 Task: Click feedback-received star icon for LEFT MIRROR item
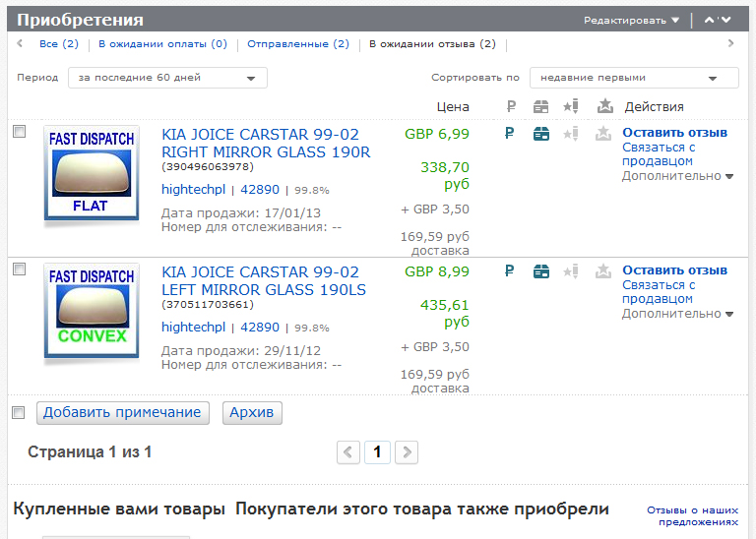(603, 272)
